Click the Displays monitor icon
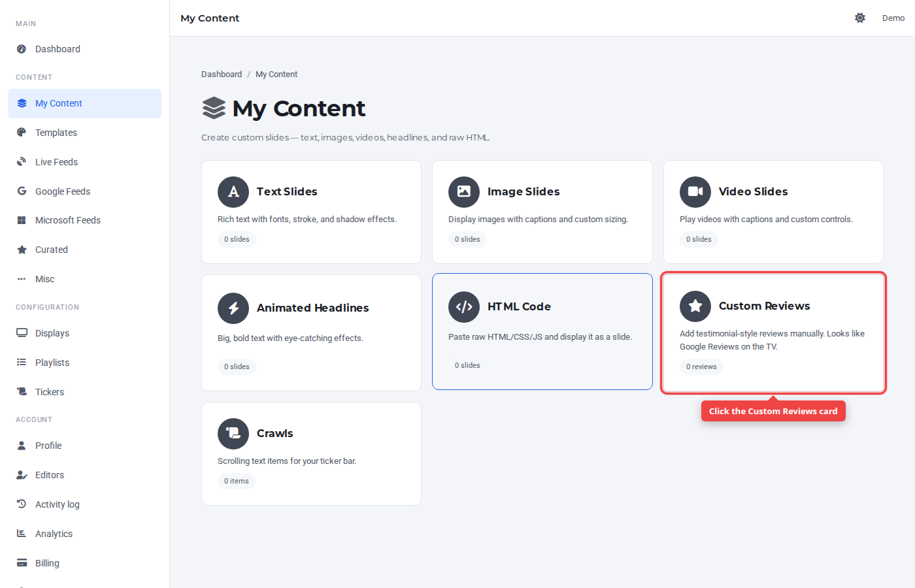 click(22, 333)
